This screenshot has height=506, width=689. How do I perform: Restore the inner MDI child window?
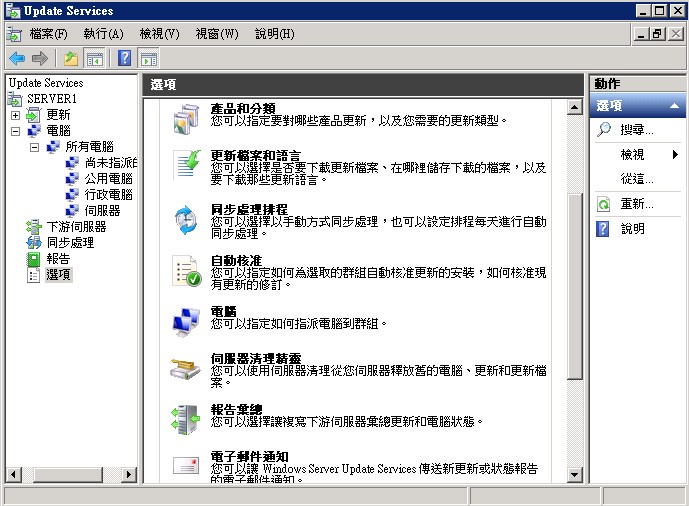tap(657, 34)
